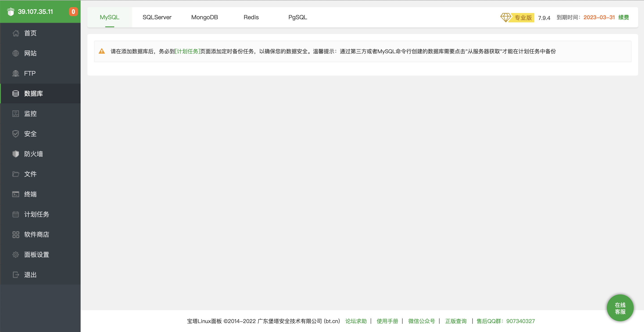Switch to the SQLServer tab
Viewport: 644px width, 332px height.
(x=157, y=17)
